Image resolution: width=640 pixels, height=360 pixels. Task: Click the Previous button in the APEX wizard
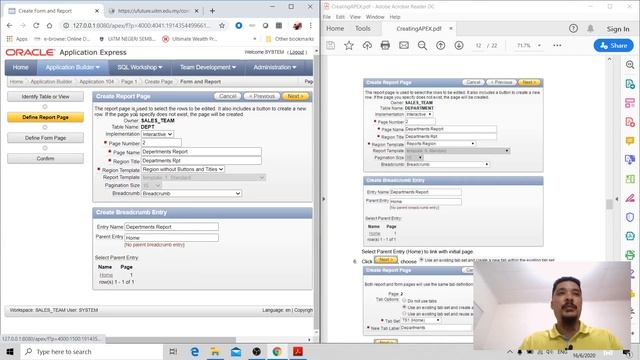[262, 96]
